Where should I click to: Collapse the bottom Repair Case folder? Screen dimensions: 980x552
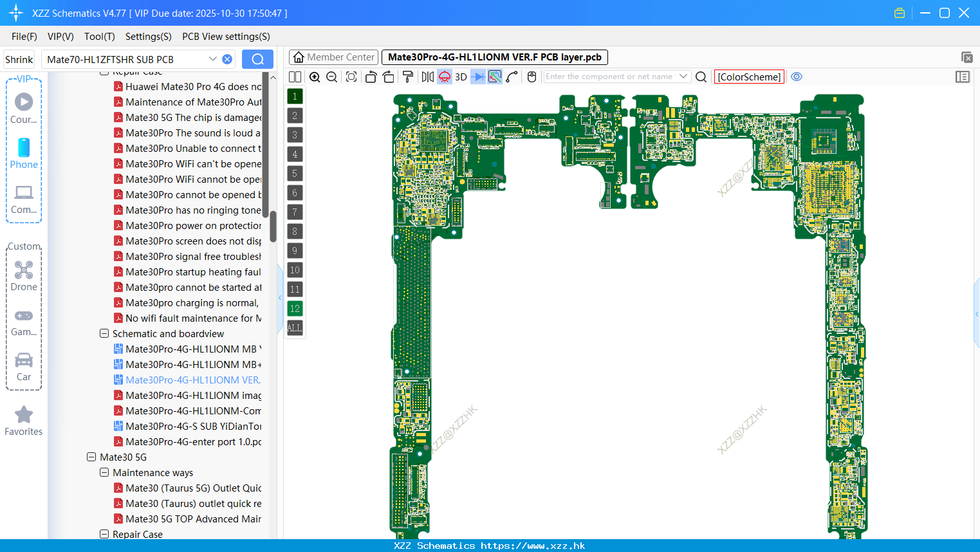point(104,534)
